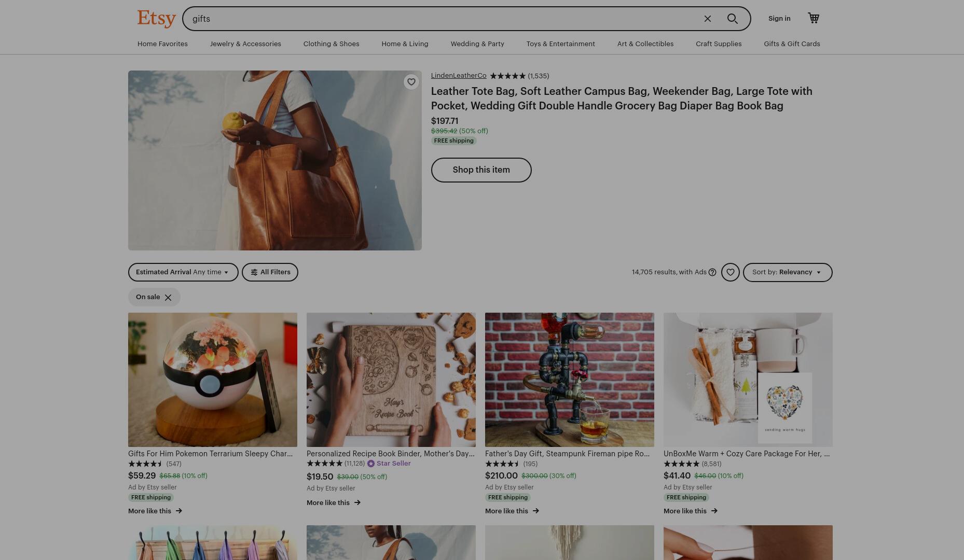964x560 pixels.
Task: Click Shop this item button
Action: click(481, 170)
